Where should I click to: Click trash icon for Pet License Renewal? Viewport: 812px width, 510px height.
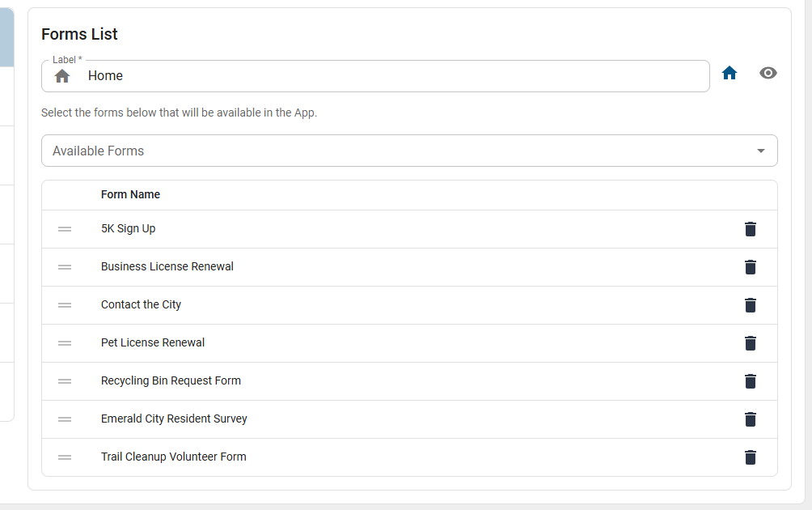pos(750,343)
